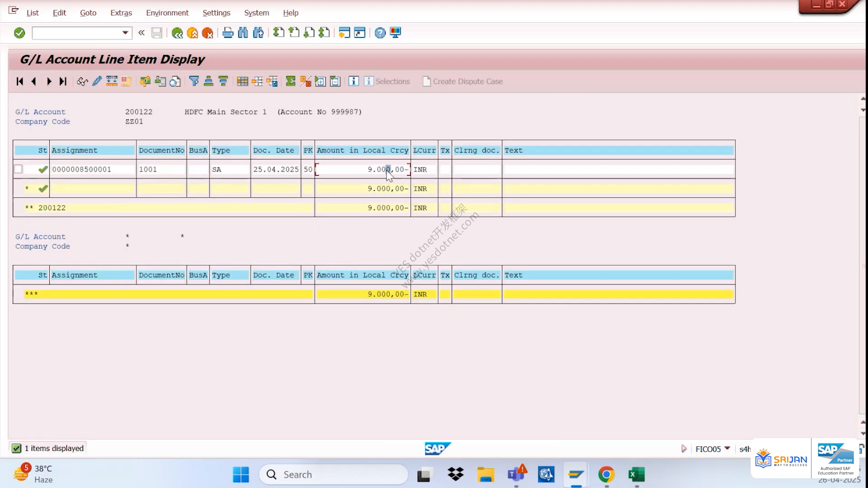The height and width of the screenshot is (488, 868).
Task: Click the Total sigma icon
Action: (291, 81)
